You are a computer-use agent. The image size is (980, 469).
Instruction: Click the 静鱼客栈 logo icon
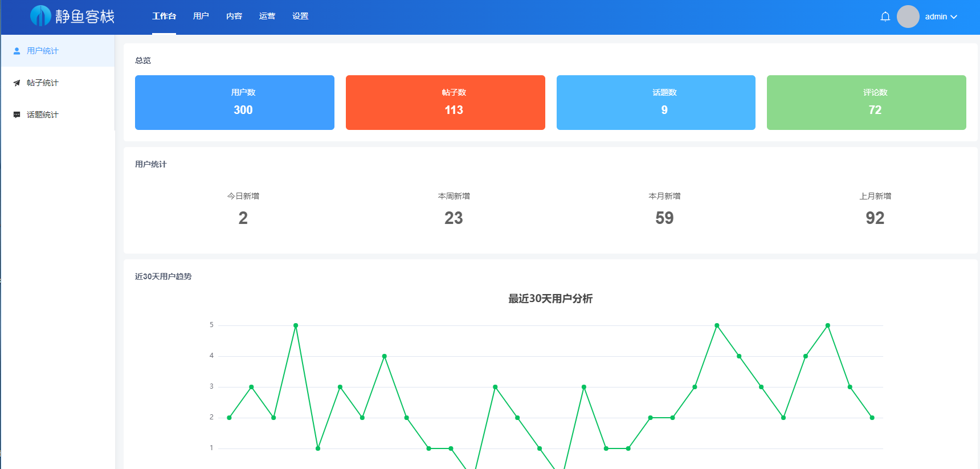click(40, 16)
